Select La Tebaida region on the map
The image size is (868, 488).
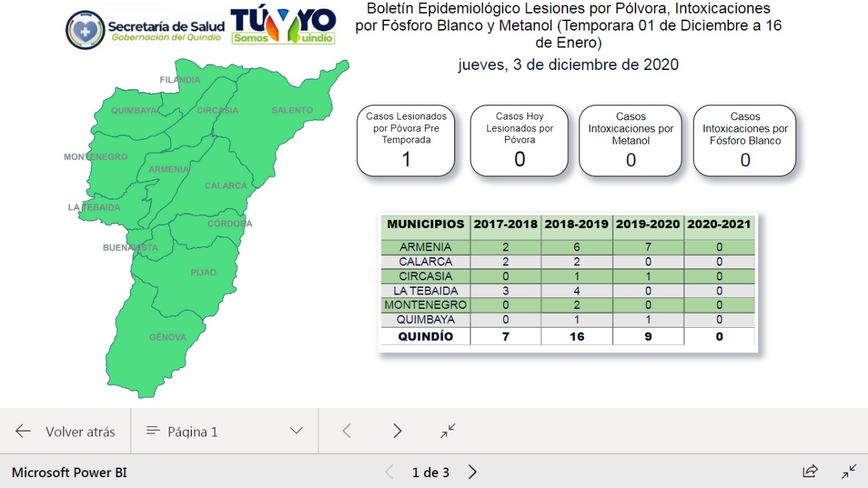pos(94,207)
